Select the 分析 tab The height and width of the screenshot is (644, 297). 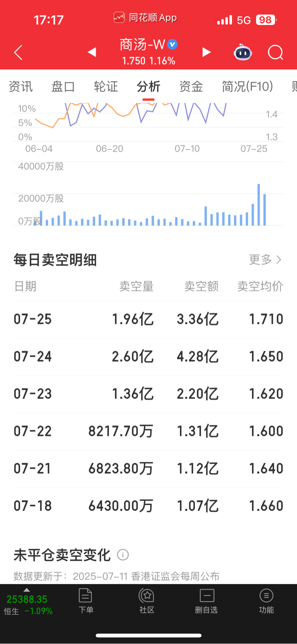click(x=148, y=86)
